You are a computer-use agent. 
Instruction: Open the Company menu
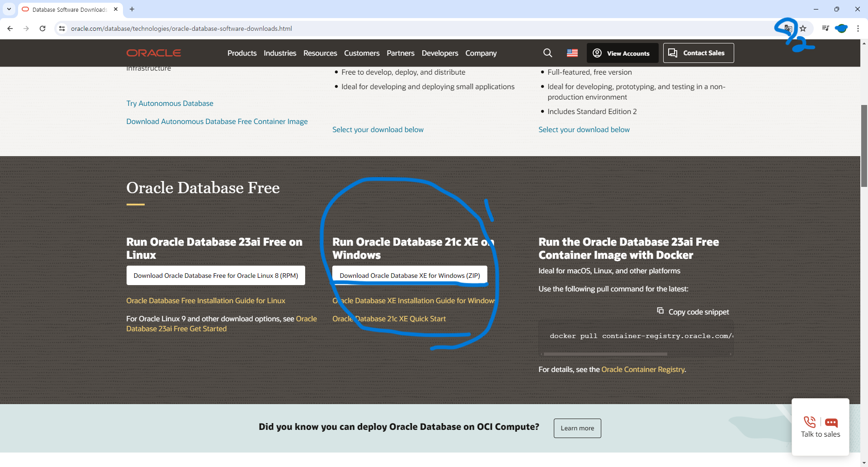pyautogui.click(x=481, y=53)
